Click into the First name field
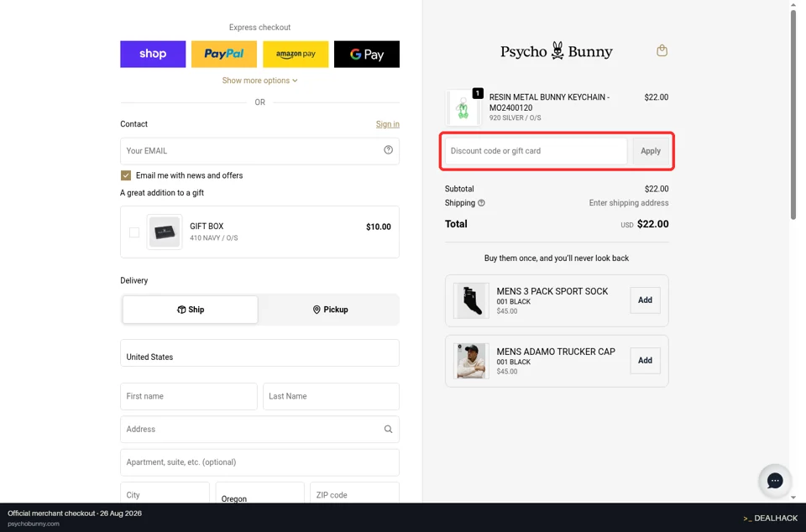 pos(189,396)
